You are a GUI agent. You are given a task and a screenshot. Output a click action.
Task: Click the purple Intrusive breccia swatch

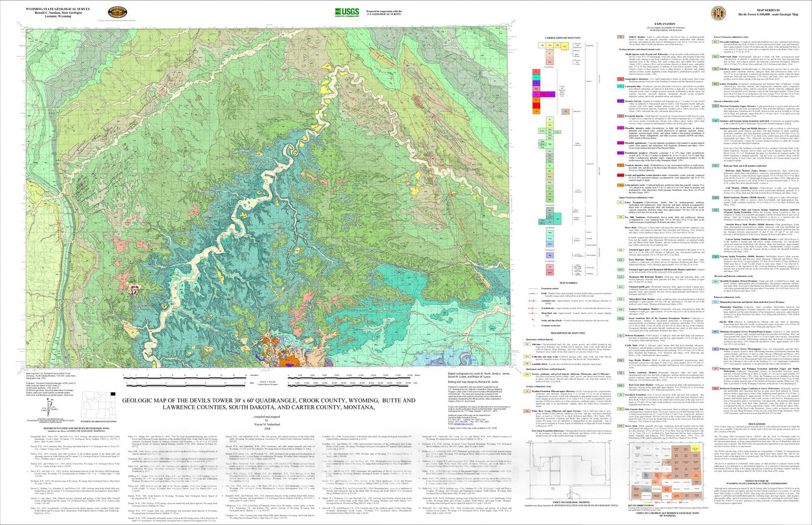(x=621, y=102)
